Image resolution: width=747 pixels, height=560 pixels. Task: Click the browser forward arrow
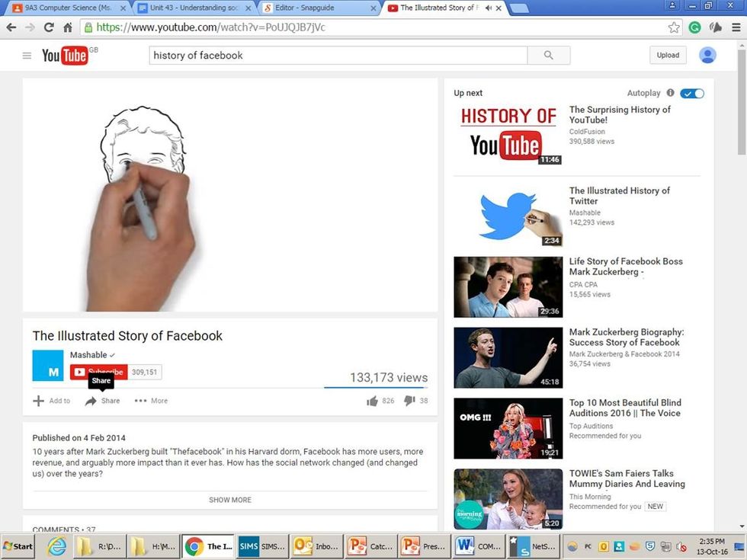click(x=30, y=27)
